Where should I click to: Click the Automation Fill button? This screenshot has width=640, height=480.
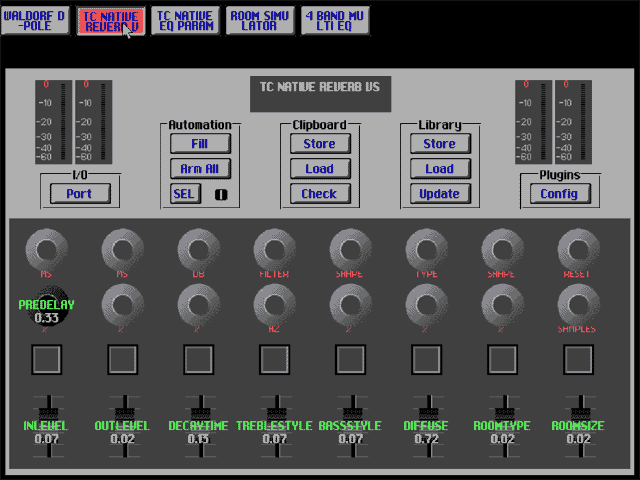(200, 144)
